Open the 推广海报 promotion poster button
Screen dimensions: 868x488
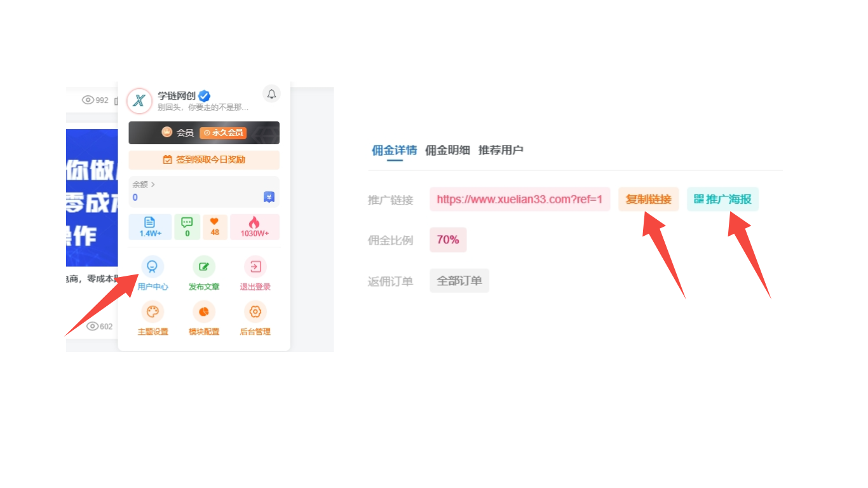[722, 199]
